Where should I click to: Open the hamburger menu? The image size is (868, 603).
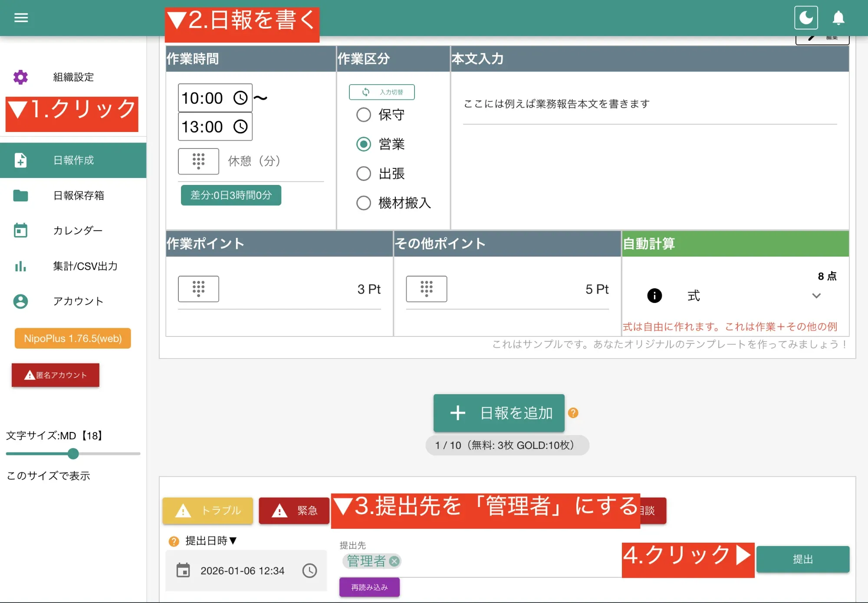point(21,17)
